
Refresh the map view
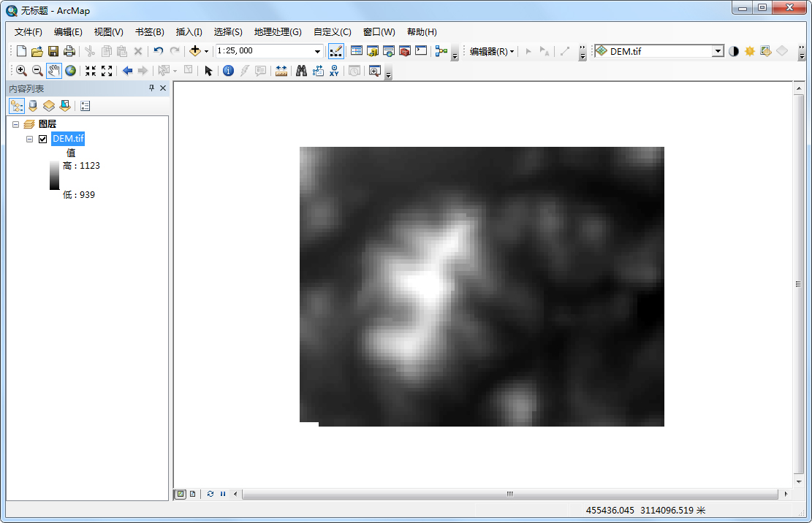click(210, 494)
